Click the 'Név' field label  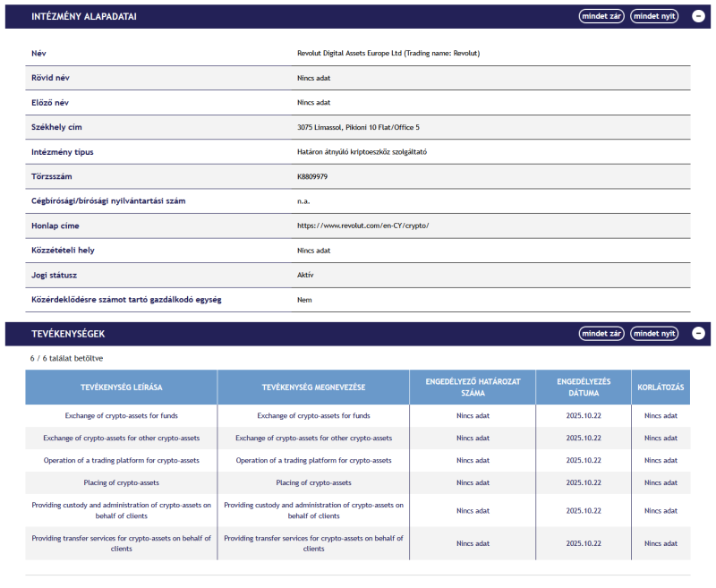[x=38, y=54]
